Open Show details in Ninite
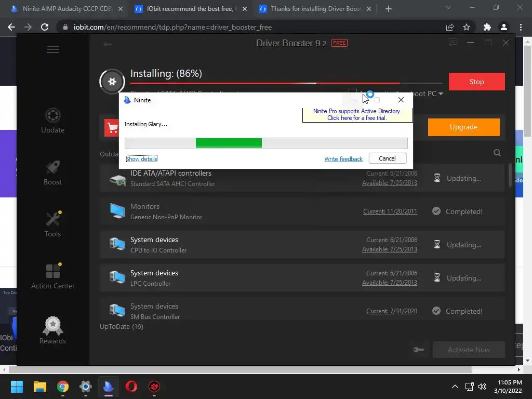The height and width of the screenshot is (399, 532). pos(141,159)
